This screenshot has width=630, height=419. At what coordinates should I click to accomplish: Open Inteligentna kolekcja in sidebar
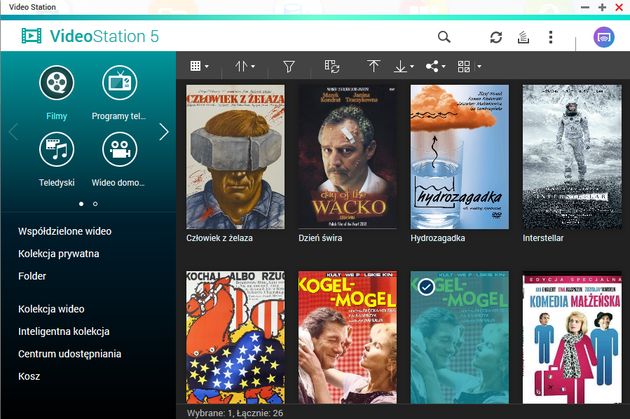(x=64, y=331)
